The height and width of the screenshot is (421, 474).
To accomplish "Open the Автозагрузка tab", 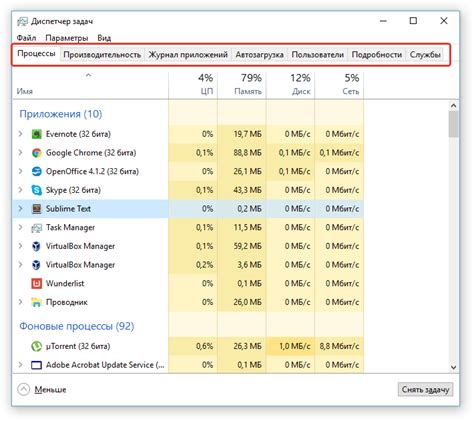I will [x=259, y=55].
